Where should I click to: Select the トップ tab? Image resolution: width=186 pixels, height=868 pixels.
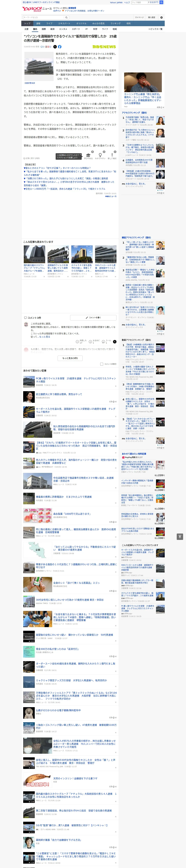pyautogui.click(x=27, y=23)
